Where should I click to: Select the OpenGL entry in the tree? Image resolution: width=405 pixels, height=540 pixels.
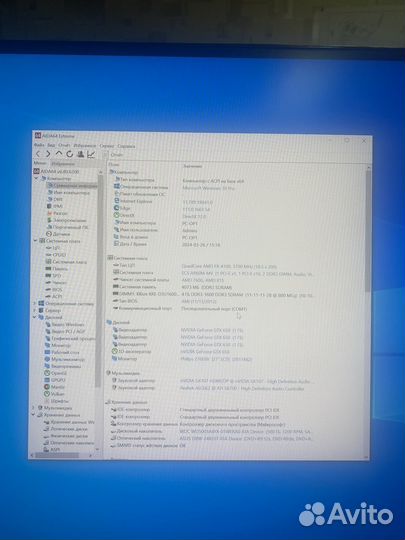[x=56, y=373]
